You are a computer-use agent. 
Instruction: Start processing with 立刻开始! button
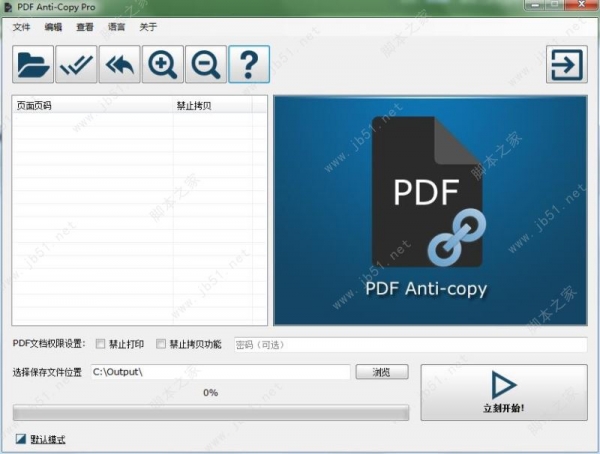(x=504, y=392)
